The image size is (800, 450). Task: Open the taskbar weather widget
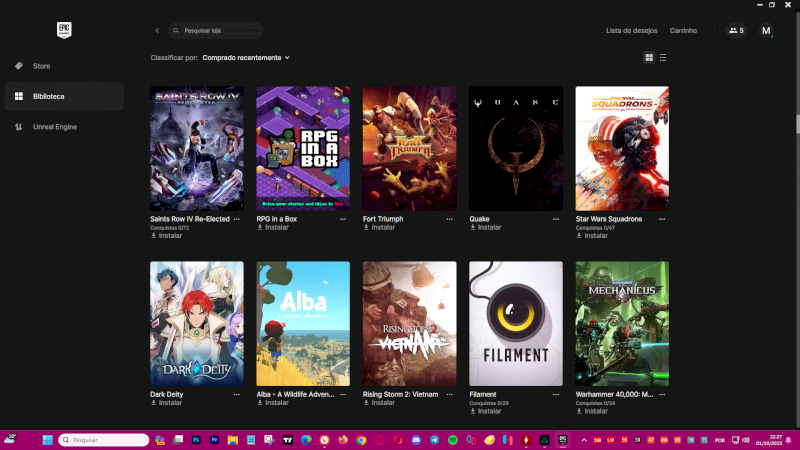coord(10,439)
